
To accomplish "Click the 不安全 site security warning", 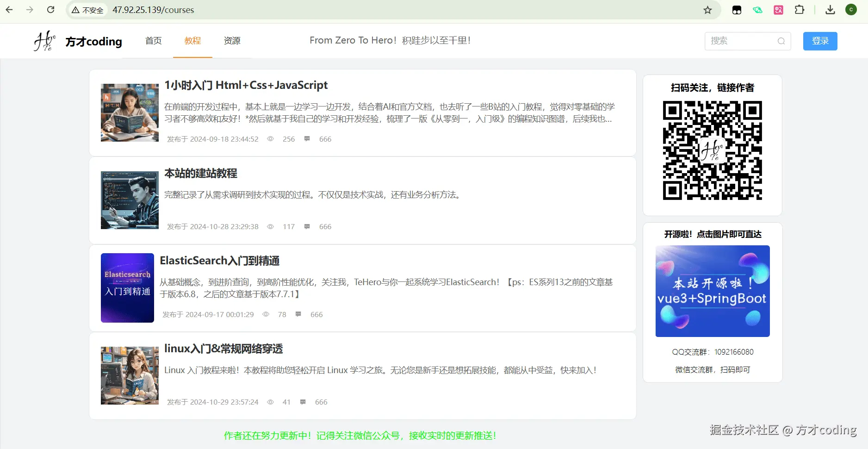I will point(87,10).
